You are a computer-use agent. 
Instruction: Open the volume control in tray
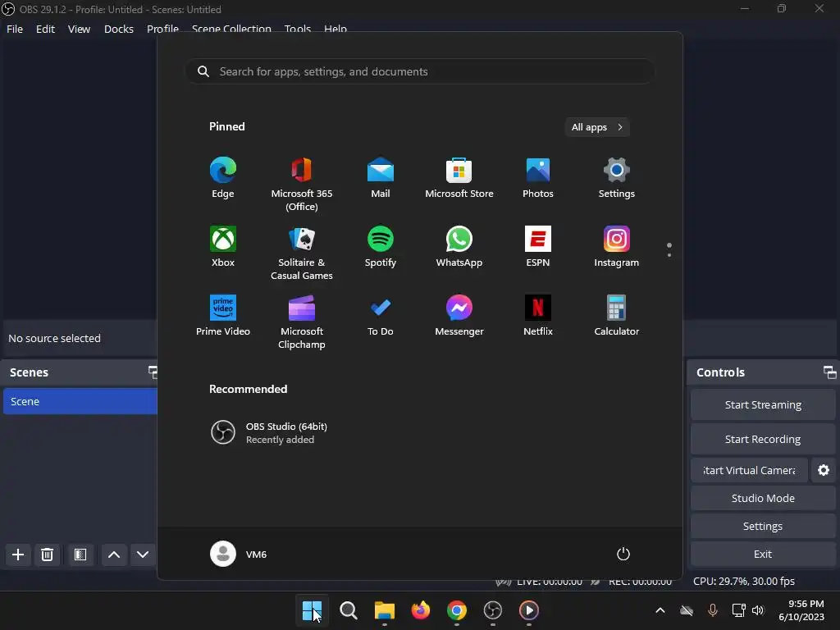coord(757,610)
